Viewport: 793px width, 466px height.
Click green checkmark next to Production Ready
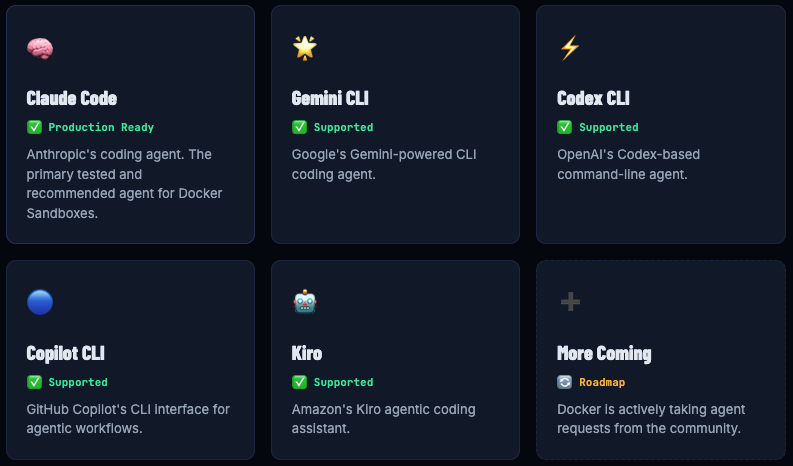tap(34, 127)
